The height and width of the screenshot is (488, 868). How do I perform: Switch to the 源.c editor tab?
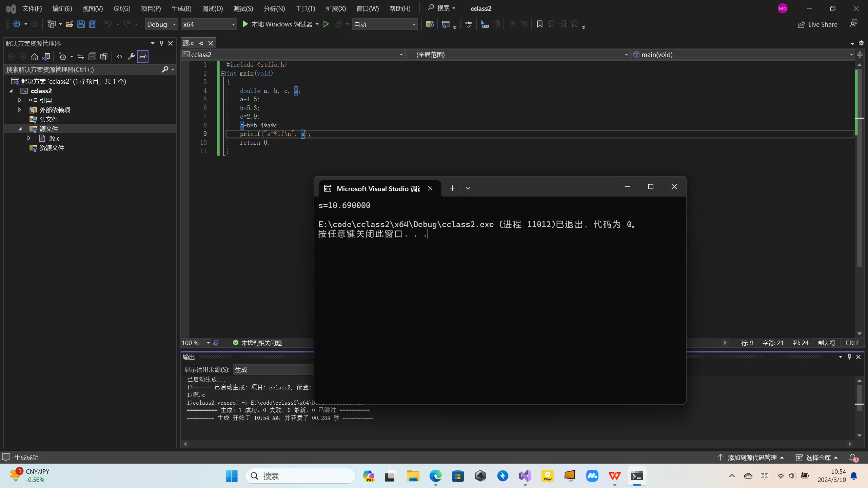[188, 43]
